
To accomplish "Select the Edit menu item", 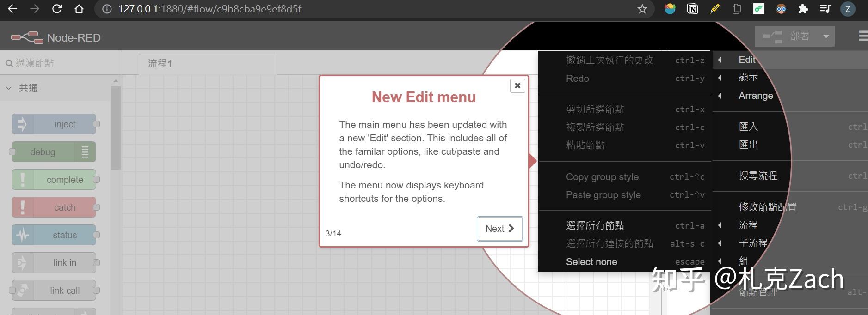I will [790, 60].
